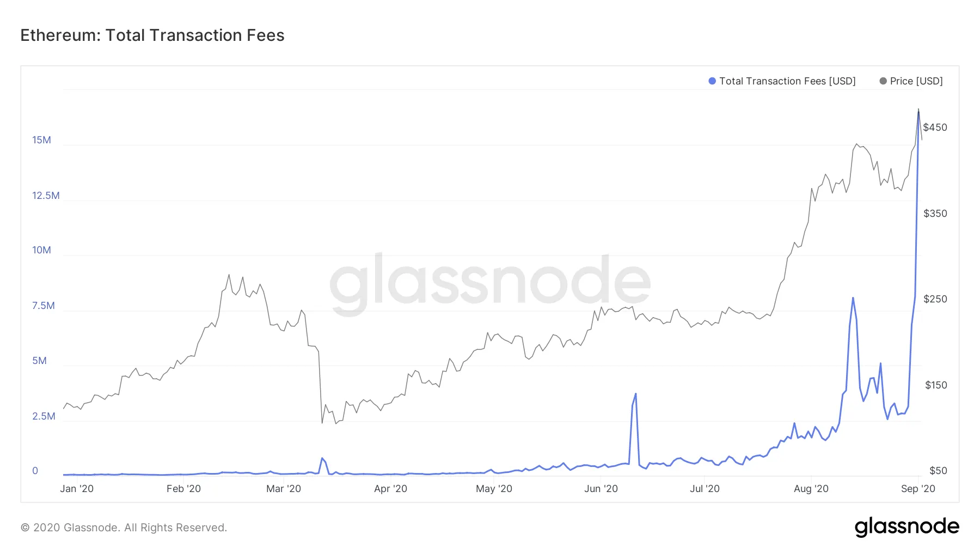Click the $250 price axis label

tap(935, 299)
